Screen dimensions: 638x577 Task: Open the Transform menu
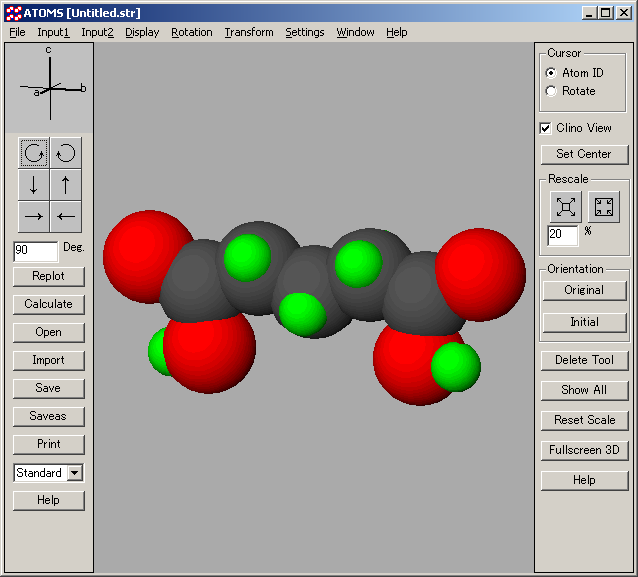tap(248, 32)
